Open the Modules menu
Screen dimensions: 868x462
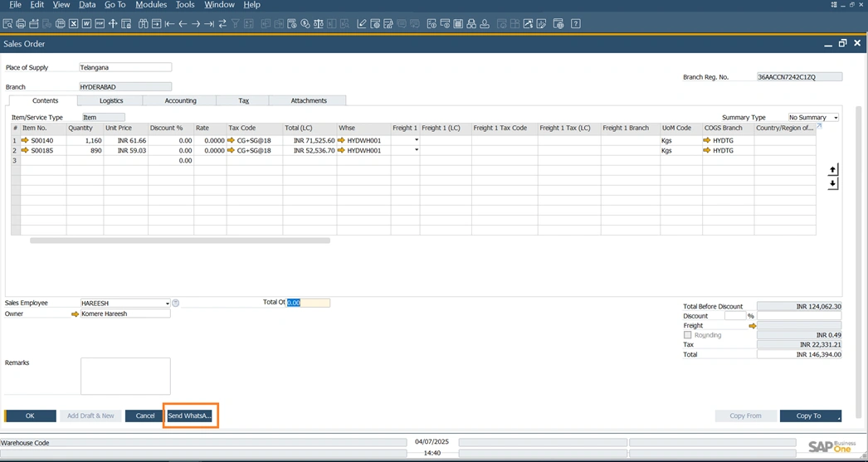pyautogui.click(x=150, y=5)
